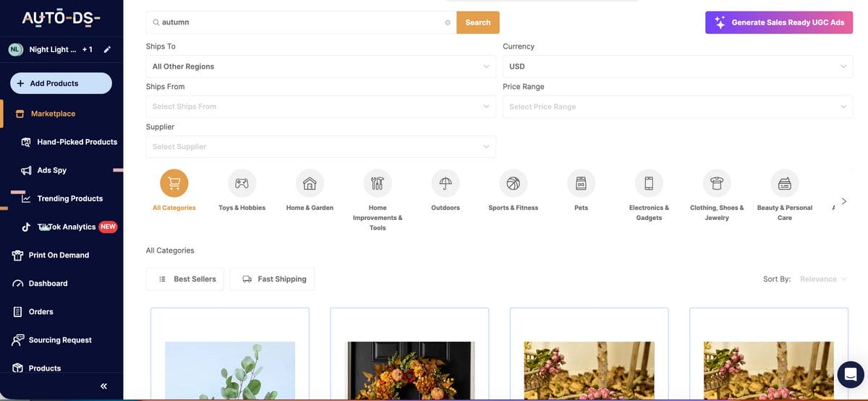Open the Select Price Range dropdown
Viewport: 868px width, 401px height.
(678, 106)
